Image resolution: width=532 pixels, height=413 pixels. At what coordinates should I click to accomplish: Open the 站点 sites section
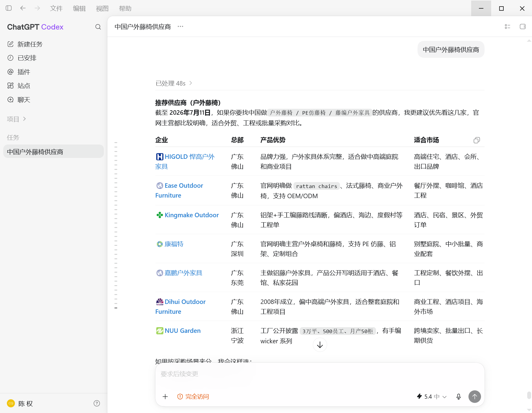click(54, 86)
